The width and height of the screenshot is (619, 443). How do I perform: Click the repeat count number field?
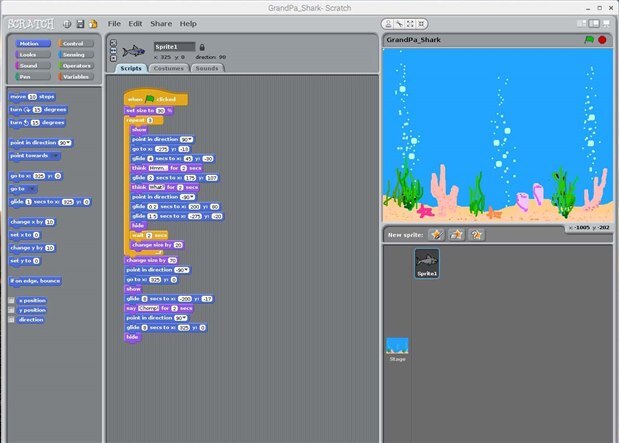(x=150, y=120)
